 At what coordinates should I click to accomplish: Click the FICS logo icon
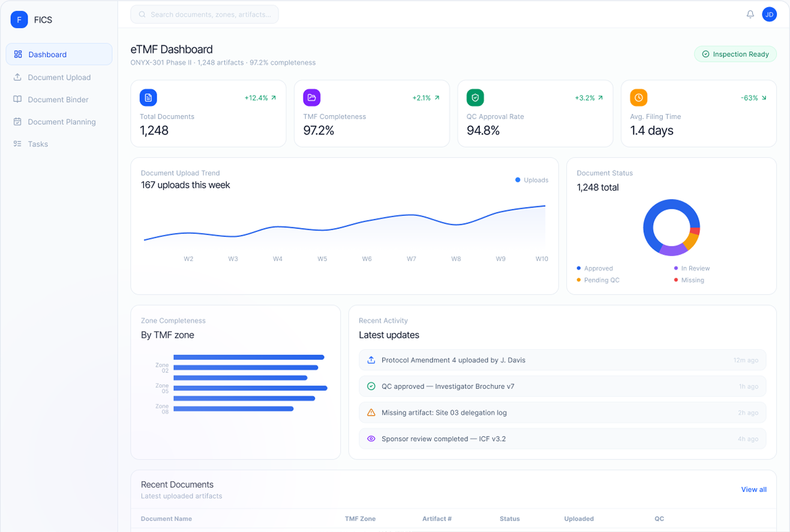19,20
